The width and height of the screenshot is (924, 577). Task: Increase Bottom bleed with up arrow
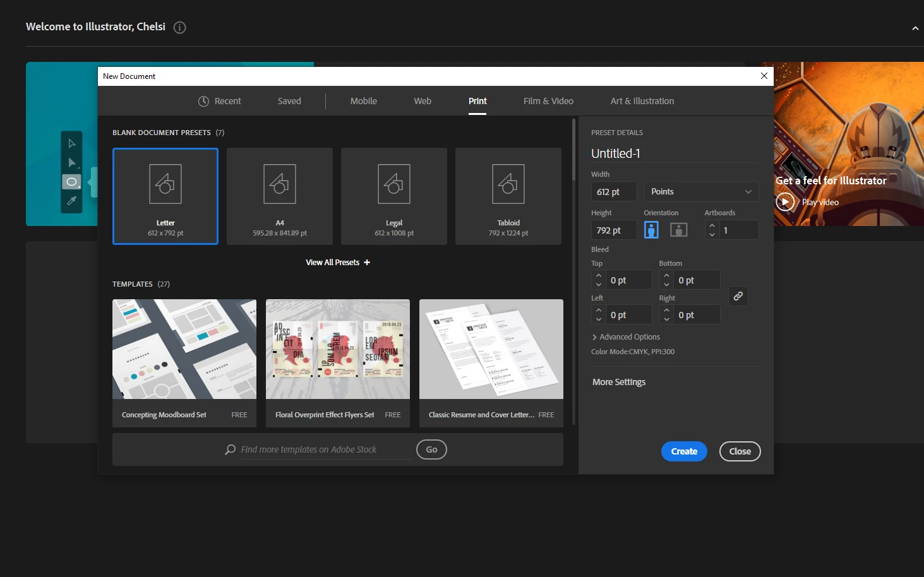666,275
